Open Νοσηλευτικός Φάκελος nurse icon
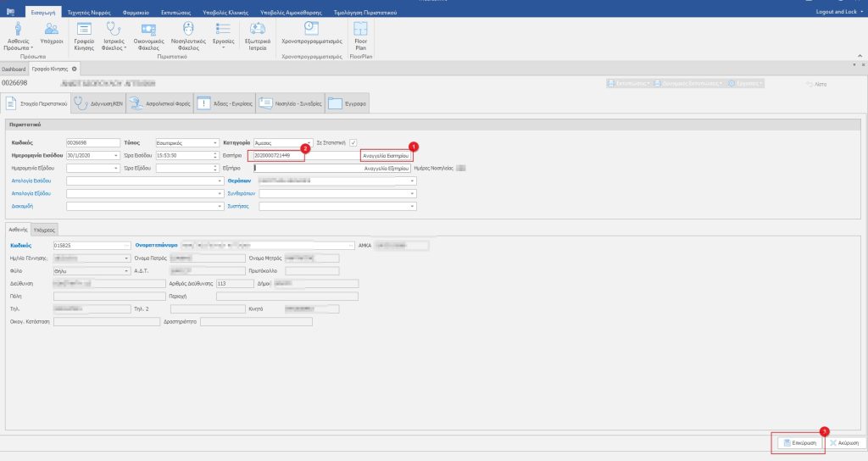This screenshot has width=868, height=461. click(186, 32)
